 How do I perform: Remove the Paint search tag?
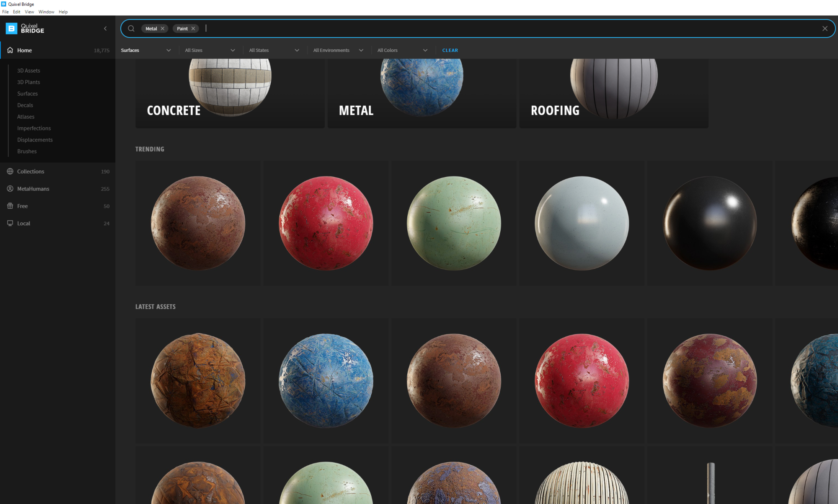193,28
